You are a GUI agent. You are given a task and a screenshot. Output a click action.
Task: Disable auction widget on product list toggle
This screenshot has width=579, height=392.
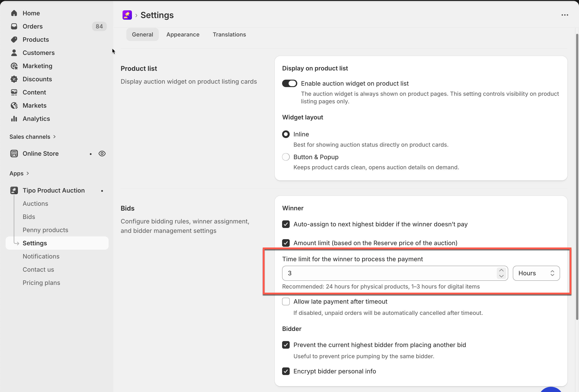pos(289,83)
